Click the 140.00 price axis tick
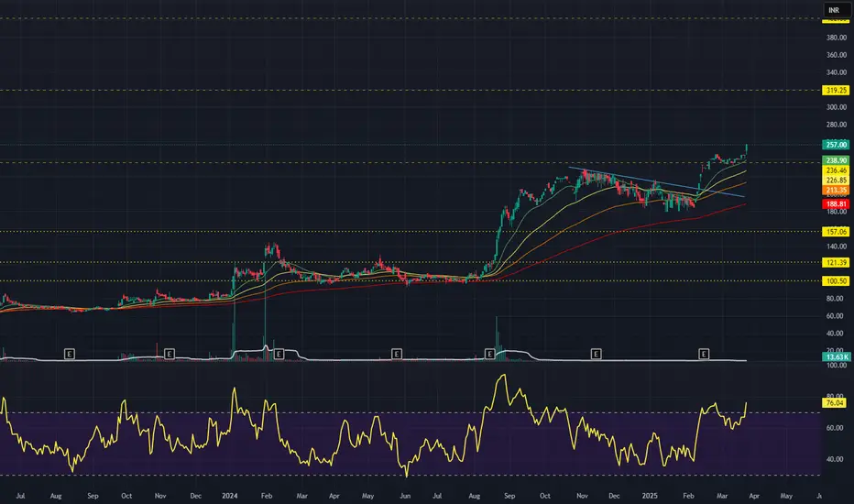 [x=836, y=247]
